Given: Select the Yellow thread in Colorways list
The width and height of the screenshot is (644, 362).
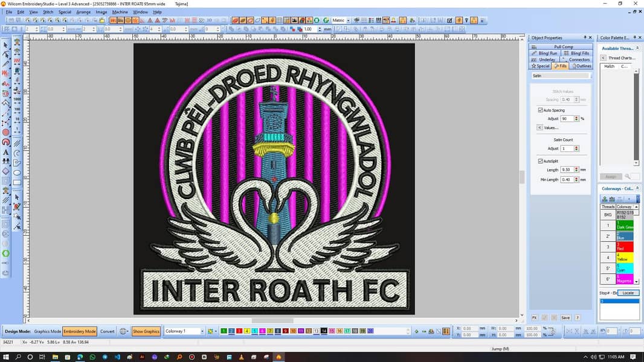Looking at the screenshot, I should point(624,258).
